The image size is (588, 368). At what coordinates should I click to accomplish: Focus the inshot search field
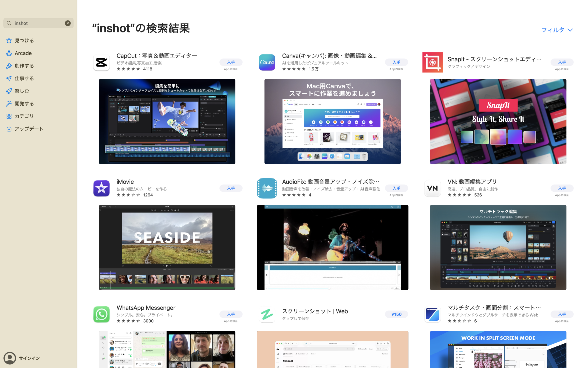pyautogui.click(x=38, y=23)
